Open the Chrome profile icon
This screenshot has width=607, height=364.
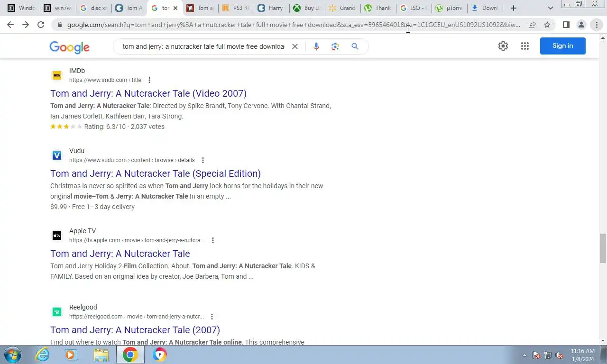point(581,25)
